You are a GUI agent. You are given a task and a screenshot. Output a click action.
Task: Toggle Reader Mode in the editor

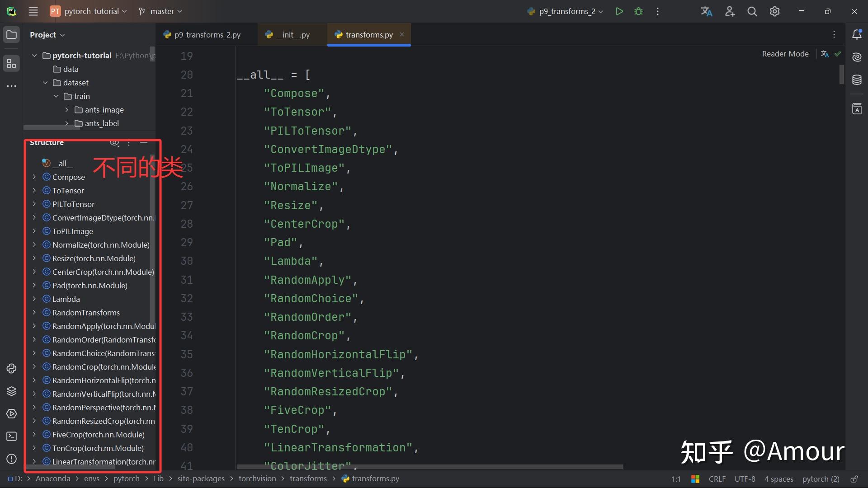pos(785,54)
